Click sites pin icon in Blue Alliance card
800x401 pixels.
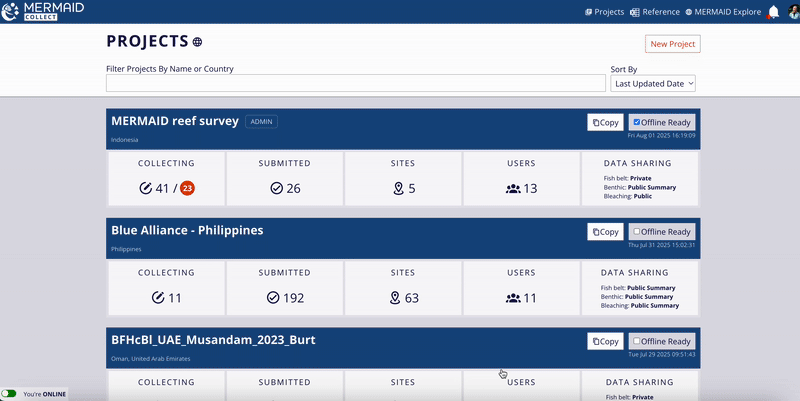click(x=395, y=297)
